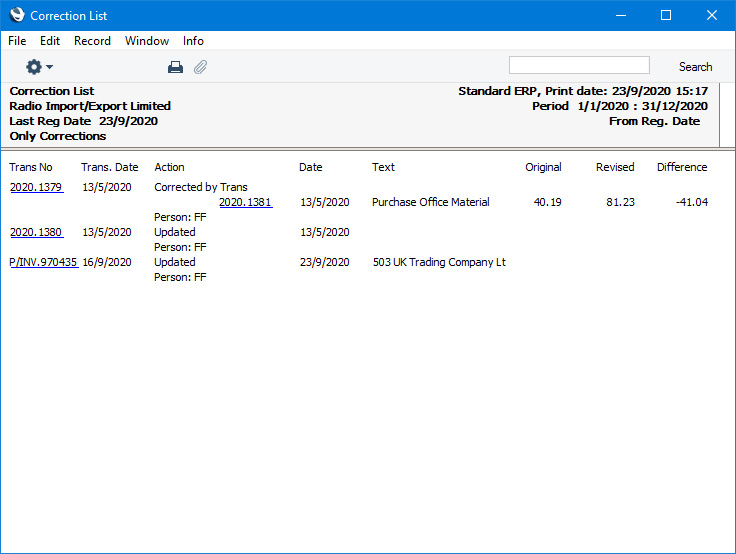Click the Purchase Office Material text
Image resolution: width=736 pixels, height=554 pixels.
click(x=430, y=202)
